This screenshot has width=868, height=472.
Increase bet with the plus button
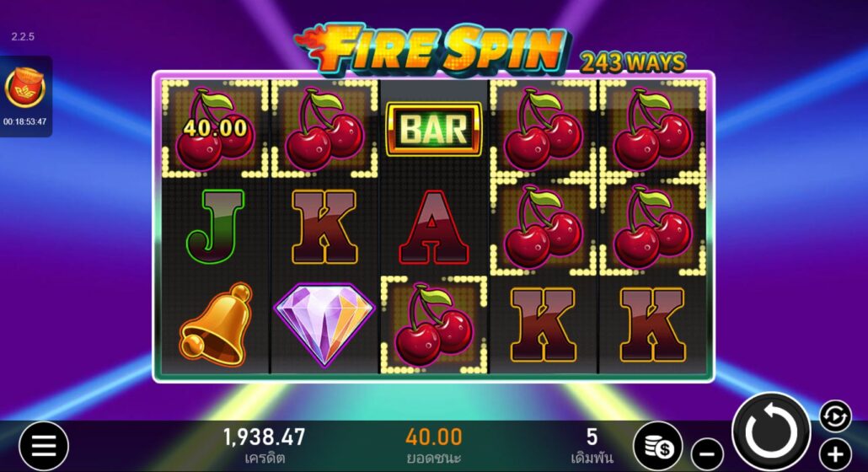click(x=835, y=454)
